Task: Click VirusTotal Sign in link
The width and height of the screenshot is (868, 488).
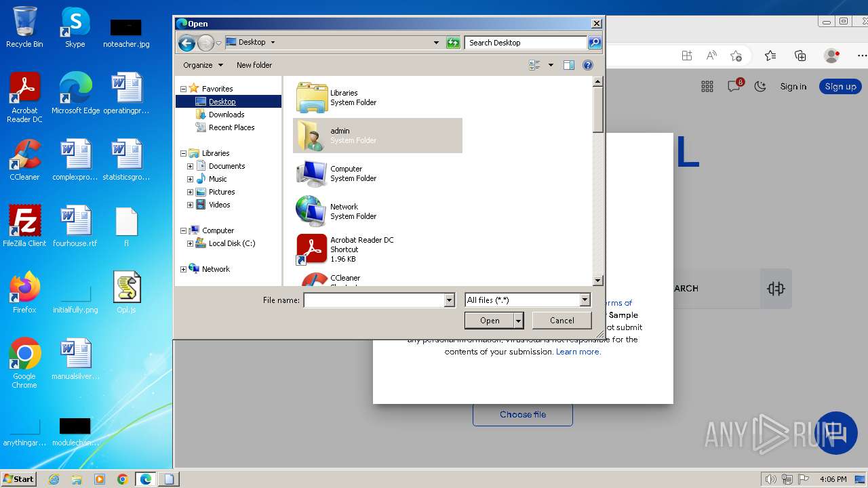Action: coord(793,86)
